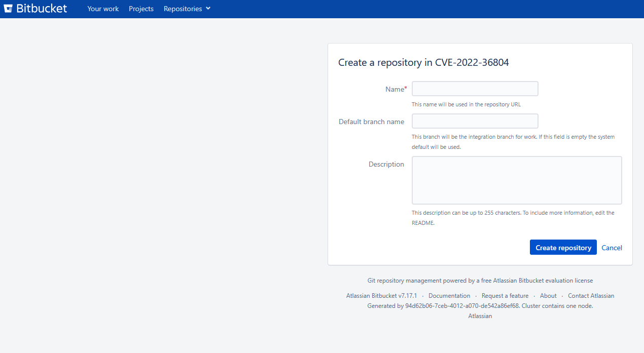
Task: Click the Create repository button
Action: point(563,247)
